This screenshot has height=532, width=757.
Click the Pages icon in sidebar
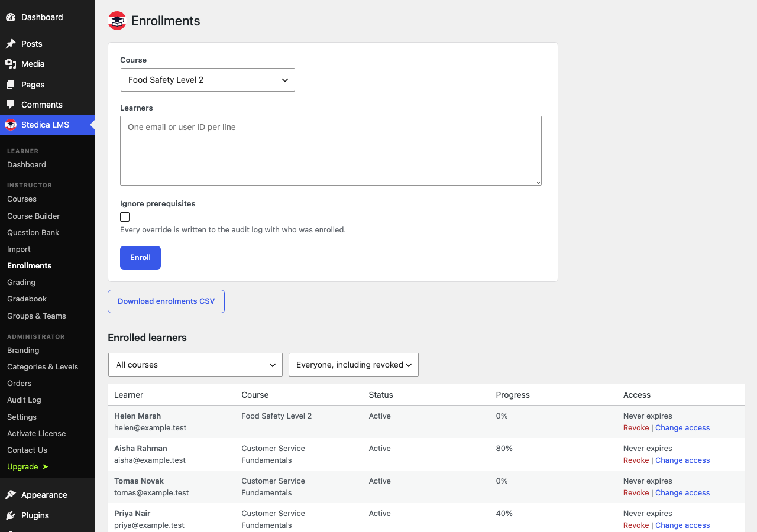[x=11, y=85]
